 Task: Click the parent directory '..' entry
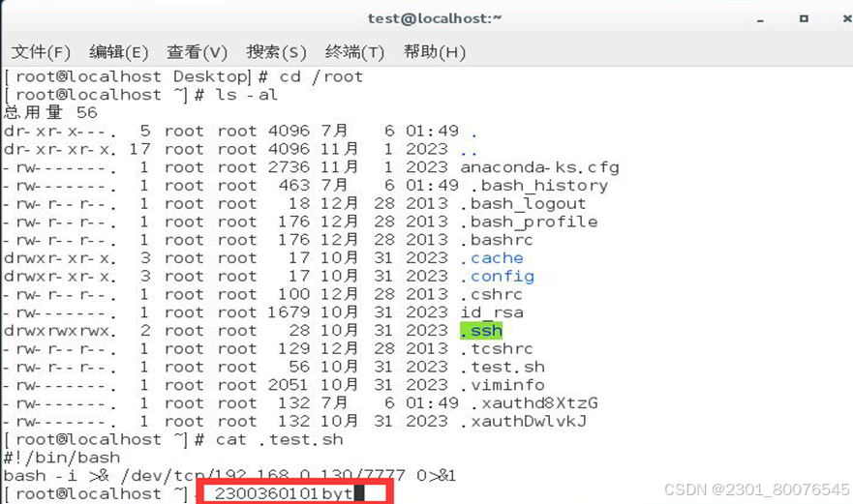[469, 152]
